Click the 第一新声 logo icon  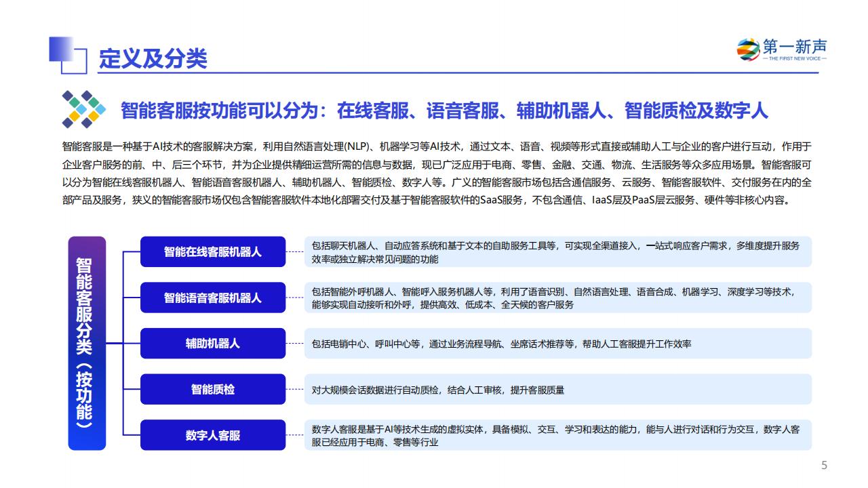click(749, 49)
